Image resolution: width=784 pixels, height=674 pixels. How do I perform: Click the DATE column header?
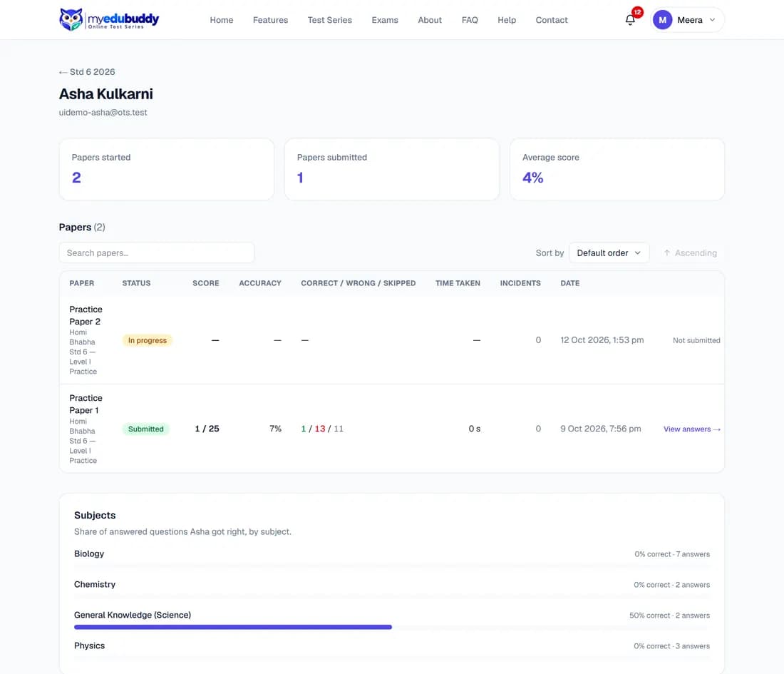pos(570,283)
